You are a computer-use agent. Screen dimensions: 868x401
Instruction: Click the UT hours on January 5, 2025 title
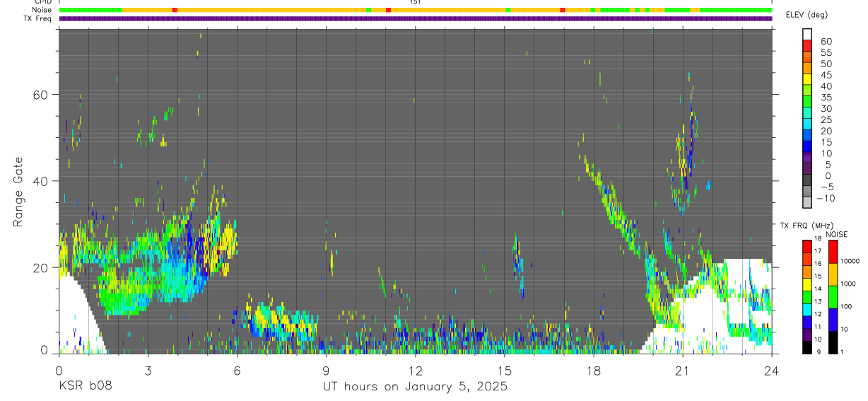[x=415, y=387]
